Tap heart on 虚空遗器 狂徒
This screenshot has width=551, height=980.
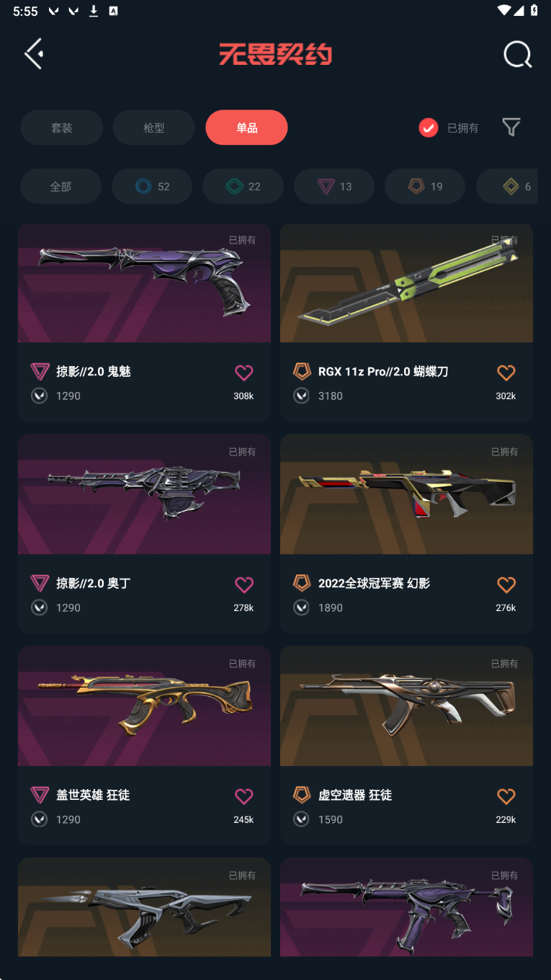click(x=506, y=796)
